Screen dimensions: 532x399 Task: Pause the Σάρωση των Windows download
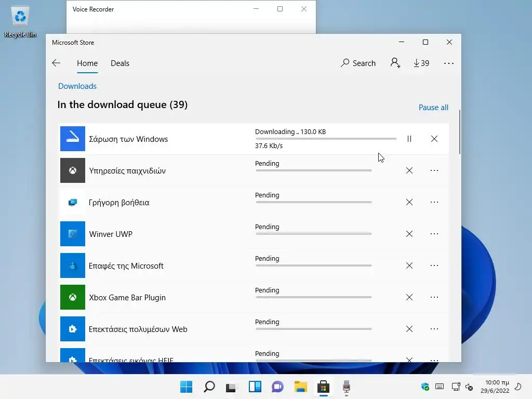coord(409,139)
